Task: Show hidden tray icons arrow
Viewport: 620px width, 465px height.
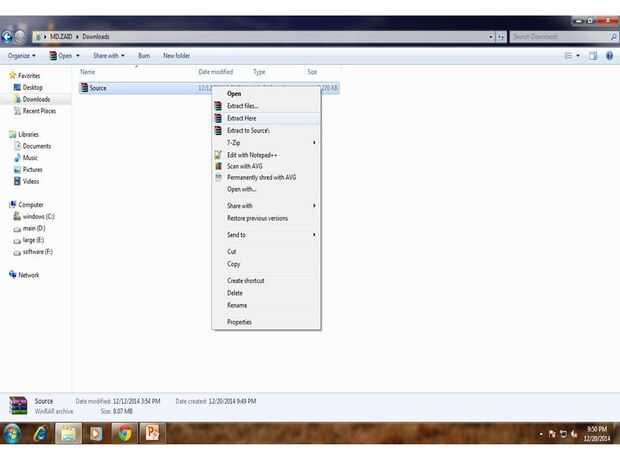Action: click(541, 435)
